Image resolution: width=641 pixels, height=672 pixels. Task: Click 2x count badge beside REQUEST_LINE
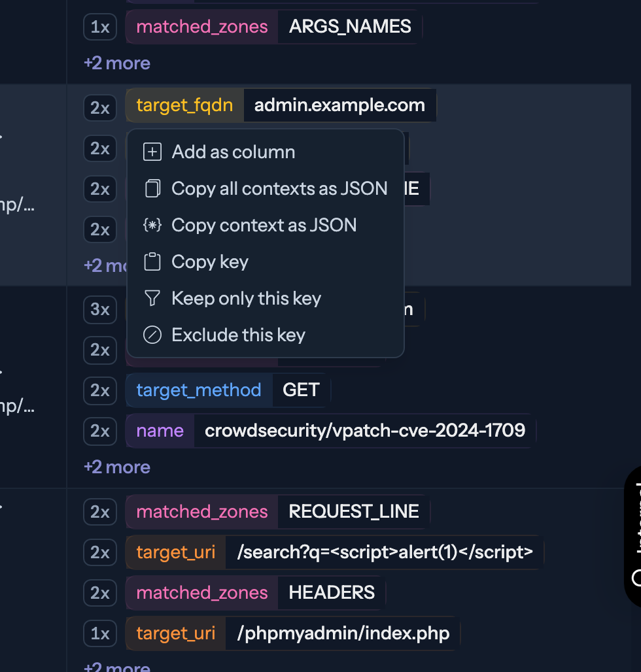(x=100, y=512)
